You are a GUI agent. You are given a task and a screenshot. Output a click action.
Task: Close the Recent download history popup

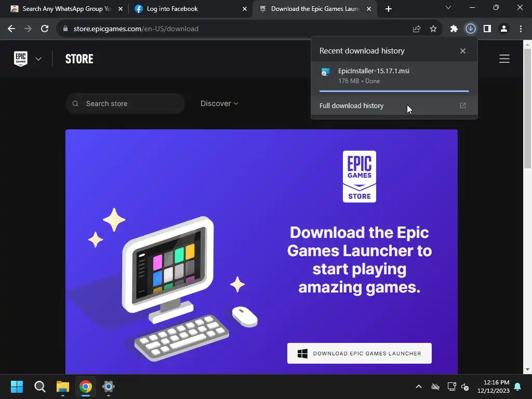tap(463, 51)
